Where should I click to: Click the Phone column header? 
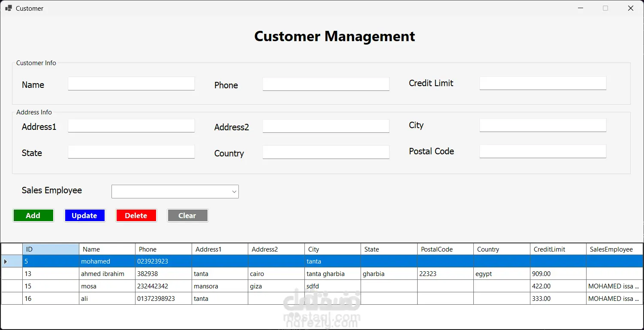(163, 249)
